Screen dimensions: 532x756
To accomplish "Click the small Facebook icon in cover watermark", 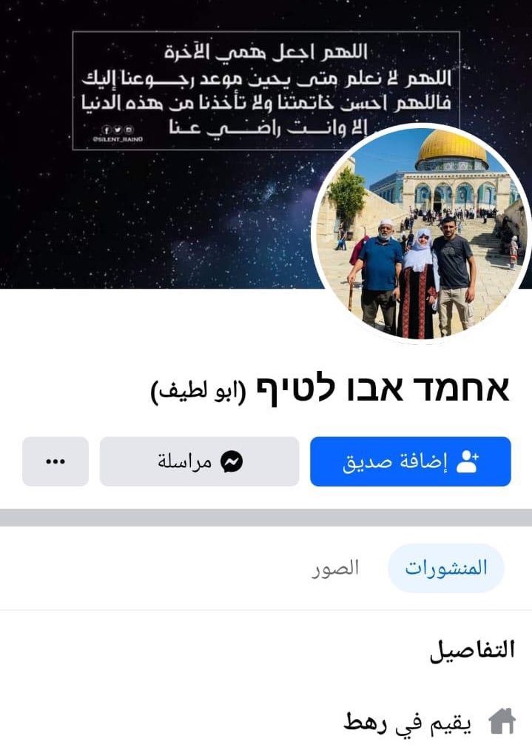I will [x=106, y=130].
